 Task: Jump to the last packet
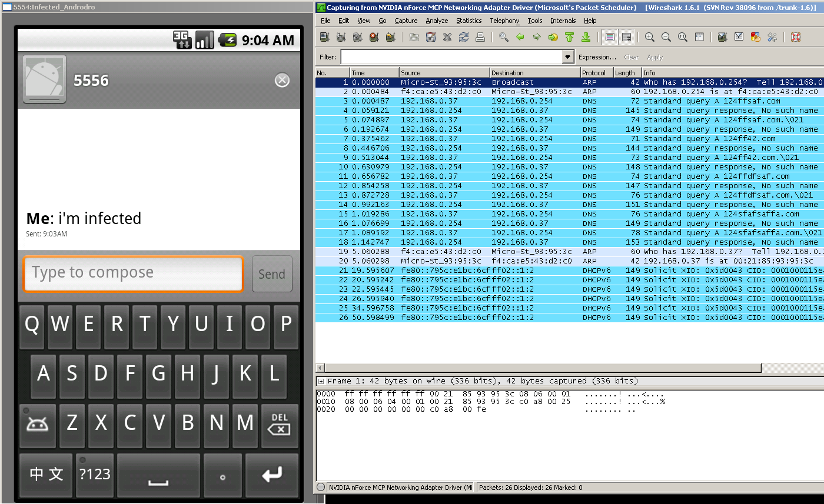pyautogui.click(x=586, y=37)
